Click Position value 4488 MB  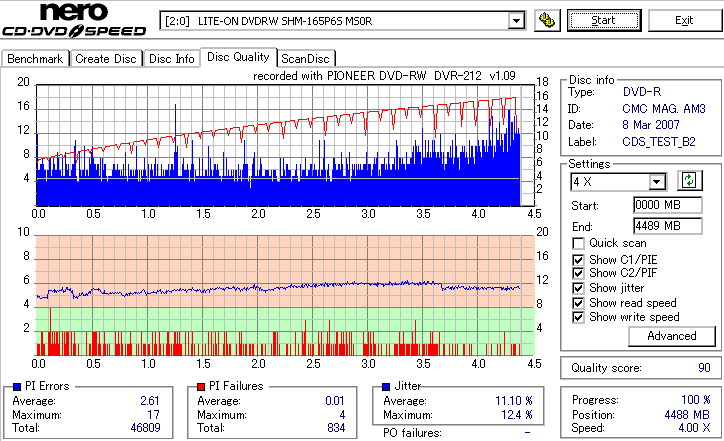(x=687, y=415)
